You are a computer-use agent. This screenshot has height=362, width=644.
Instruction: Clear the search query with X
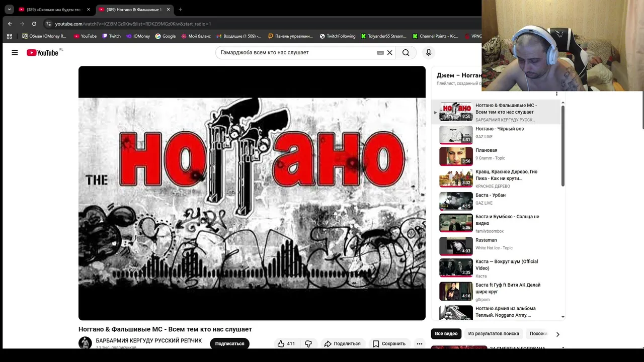pos(389,53)
